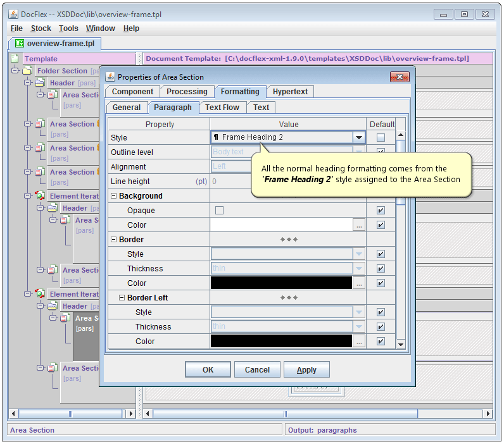Click Cancel to dismiss the dialog
The width and height of the screenshot is (504, 444).
pyautogui.click(x=257, y=370)
